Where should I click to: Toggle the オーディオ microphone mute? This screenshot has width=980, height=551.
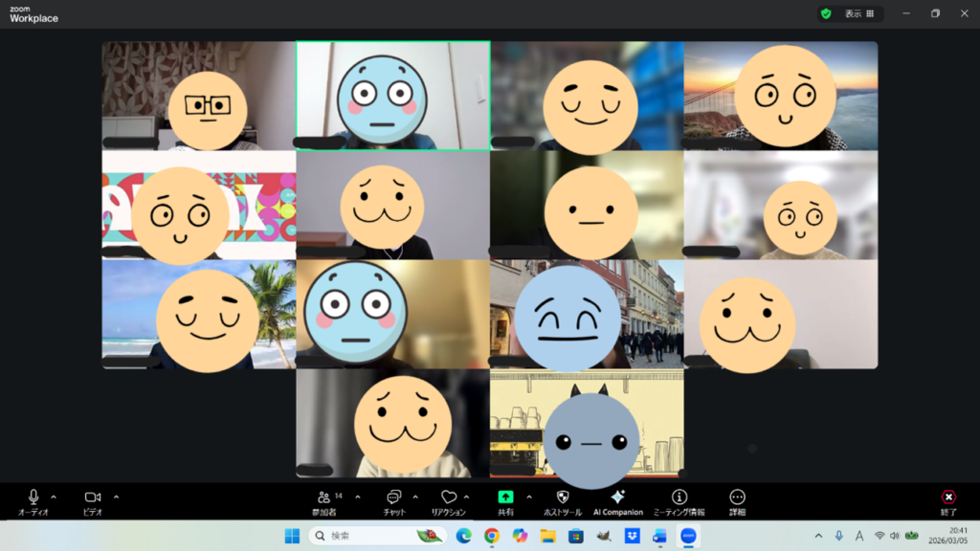(33, 497)
